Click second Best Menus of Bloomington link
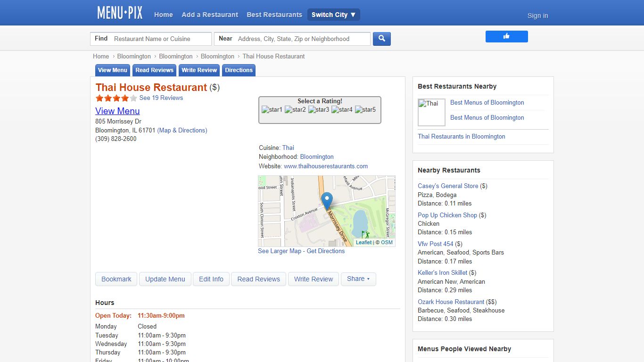This screenshot has width=644, height=362. pyautogui.click(x=487, y=118)
